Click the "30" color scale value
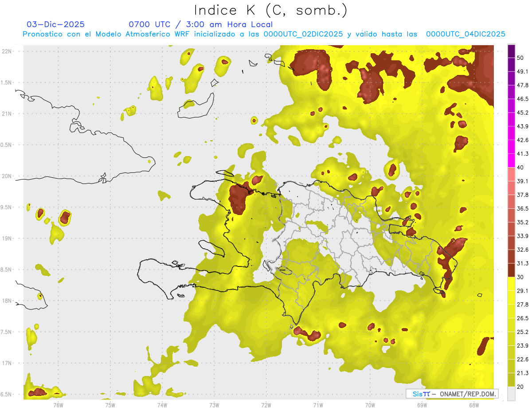Screen dimensions: 532x411 [521, 277]
